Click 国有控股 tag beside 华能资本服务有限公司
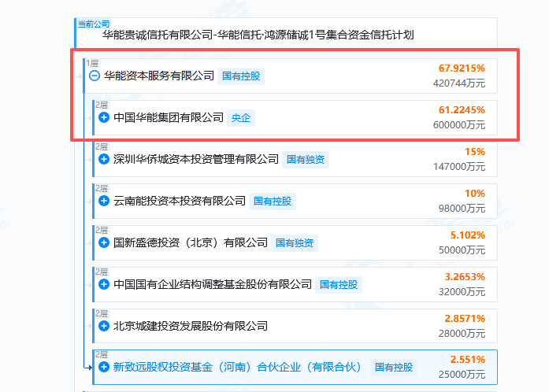 [241, 76]
